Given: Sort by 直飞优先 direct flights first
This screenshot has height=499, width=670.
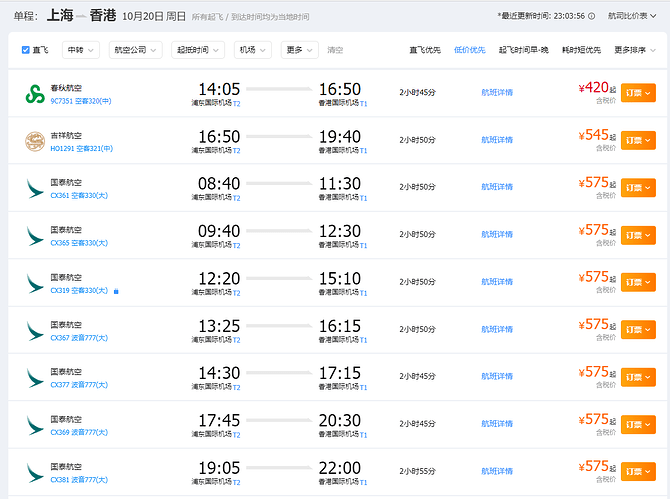Looking at the screenshot, I should tap(426, 50).
